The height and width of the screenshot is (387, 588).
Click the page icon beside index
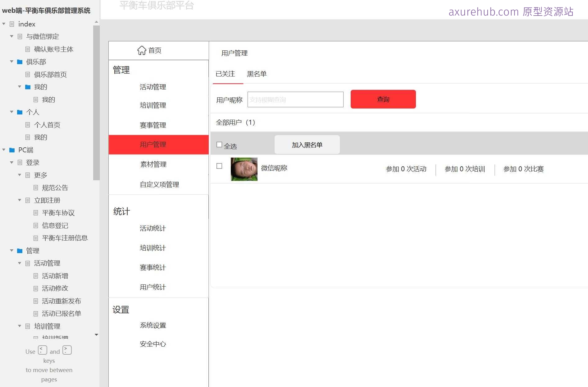coord(12,24)
